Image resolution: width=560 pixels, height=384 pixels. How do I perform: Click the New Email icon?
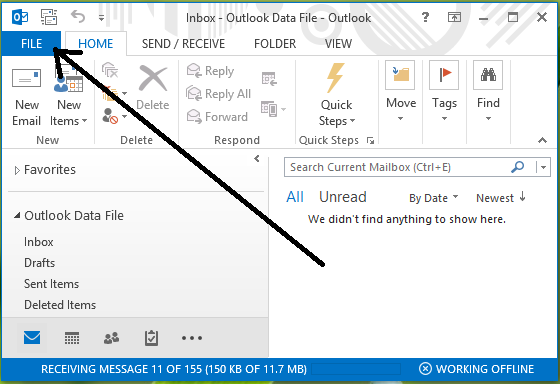click(x=26, y=78)
